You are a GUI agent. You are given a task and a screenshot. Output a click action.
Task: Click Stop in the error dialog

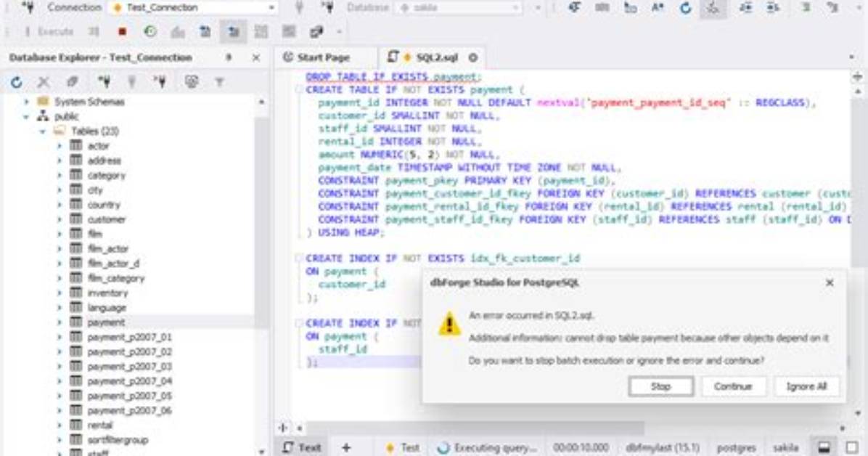pos(661,386)
